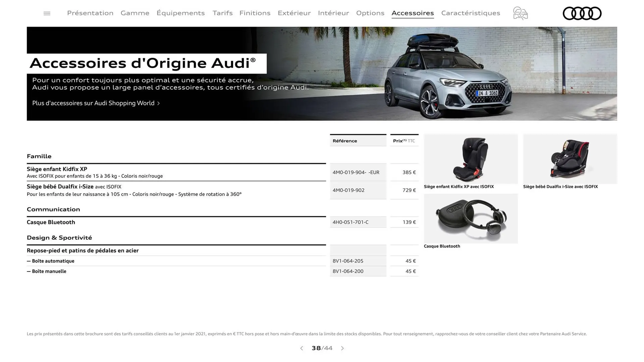Screen dimensions: 644x362
Task: Open the Casque Bluetooth product image
Action: tap(470, 218)
